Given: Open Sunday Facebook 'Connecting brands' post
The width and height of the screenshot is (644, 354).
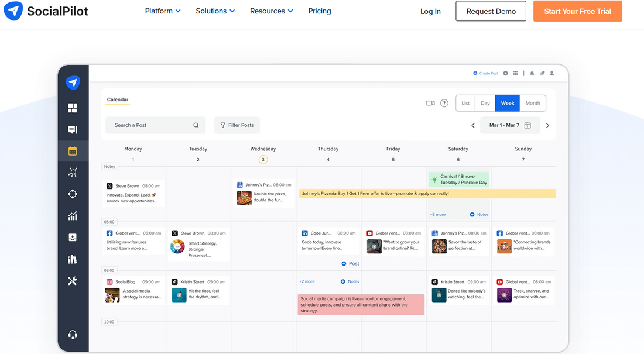Looking at the screenshot, I should tap(523, 242).
